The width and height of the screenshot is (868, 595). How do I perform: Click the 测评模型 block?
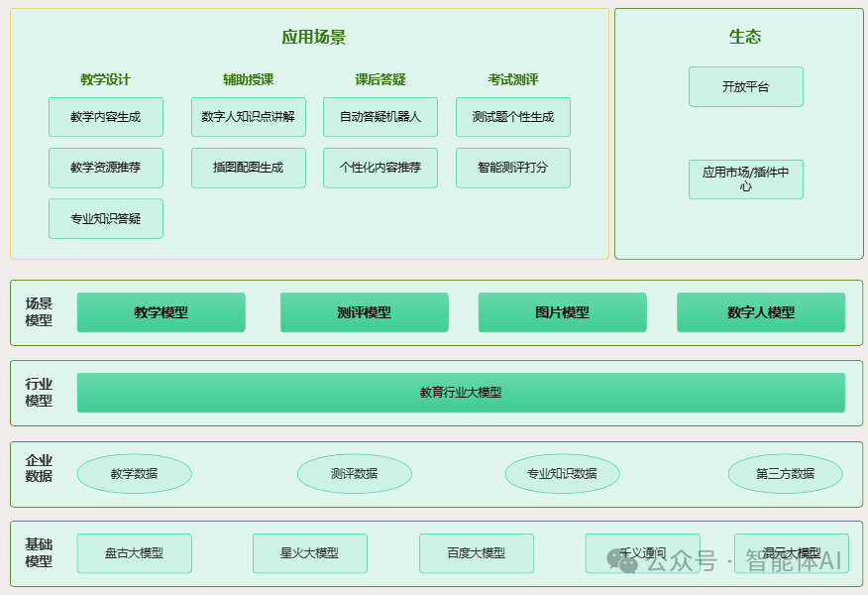pyautogui.click(x=365, y=311)
